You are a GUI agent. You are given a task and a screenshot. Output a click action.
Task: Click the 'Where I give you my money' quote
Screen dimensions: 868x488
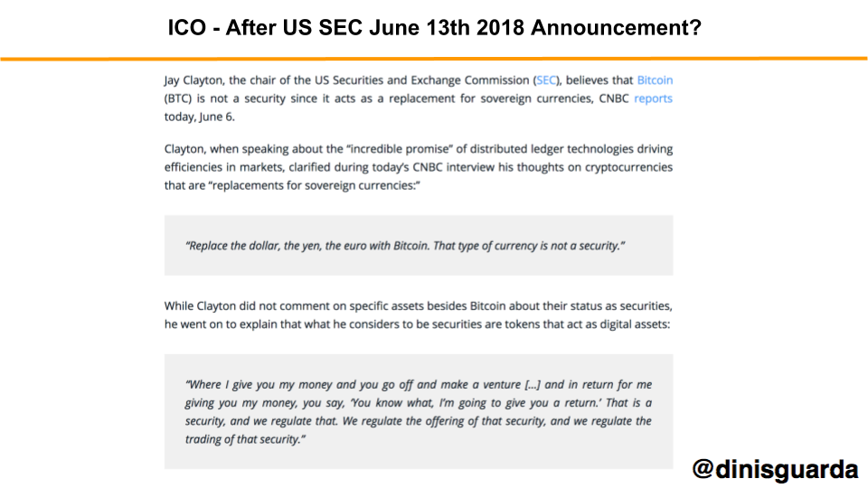click(419, 412)
